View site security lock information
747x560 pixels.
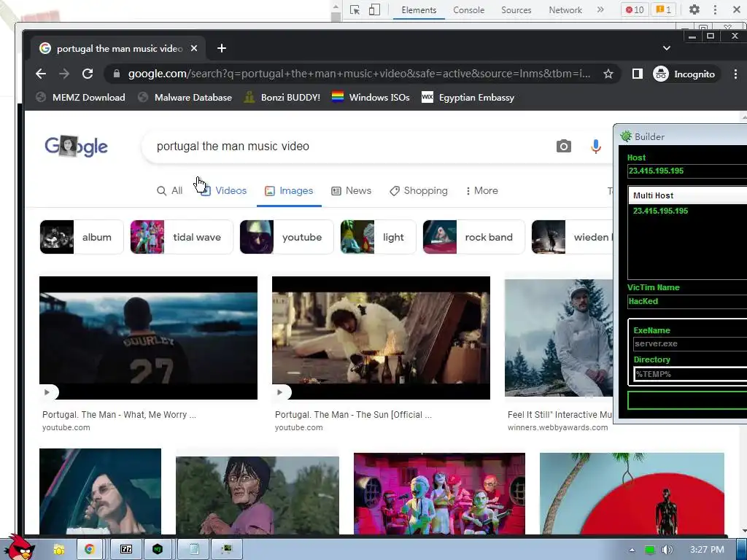[116, 74]
